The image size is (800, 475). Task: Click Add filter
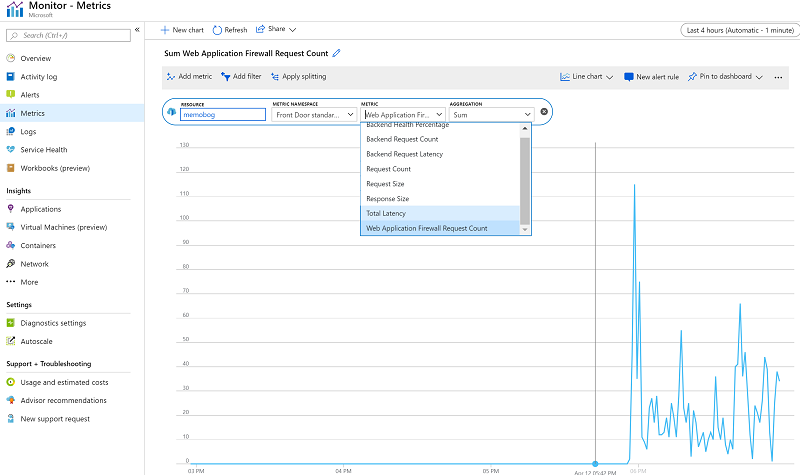click(241, 77)
